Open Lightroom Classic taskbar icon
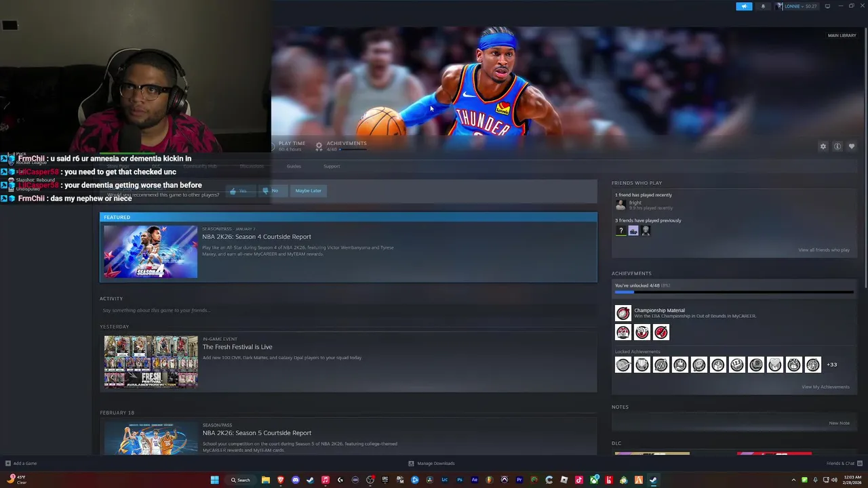This screenshot has height=488, width=868. coord(445,480)
